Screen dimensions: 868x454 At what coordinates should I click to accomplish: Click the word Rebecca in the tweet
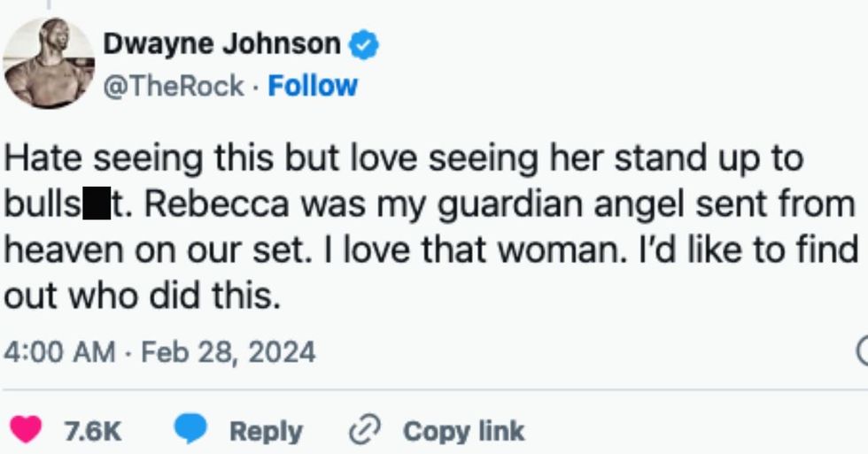click(219, 204)
